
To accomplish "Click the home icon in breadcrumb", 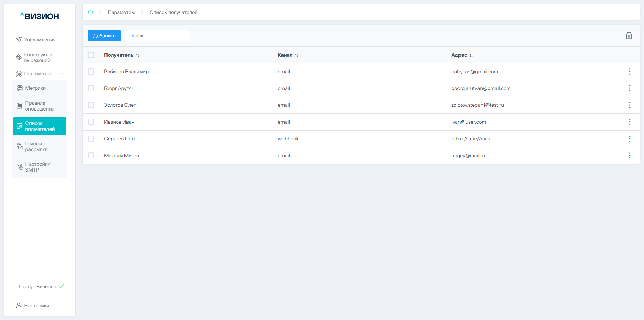I will [90, 12].
